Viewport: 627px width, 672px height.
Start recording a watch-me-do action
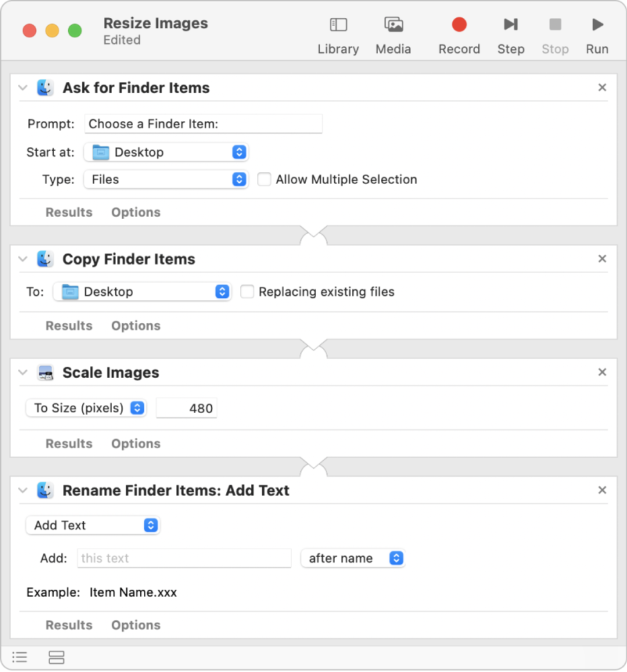[x=459, y=30]
